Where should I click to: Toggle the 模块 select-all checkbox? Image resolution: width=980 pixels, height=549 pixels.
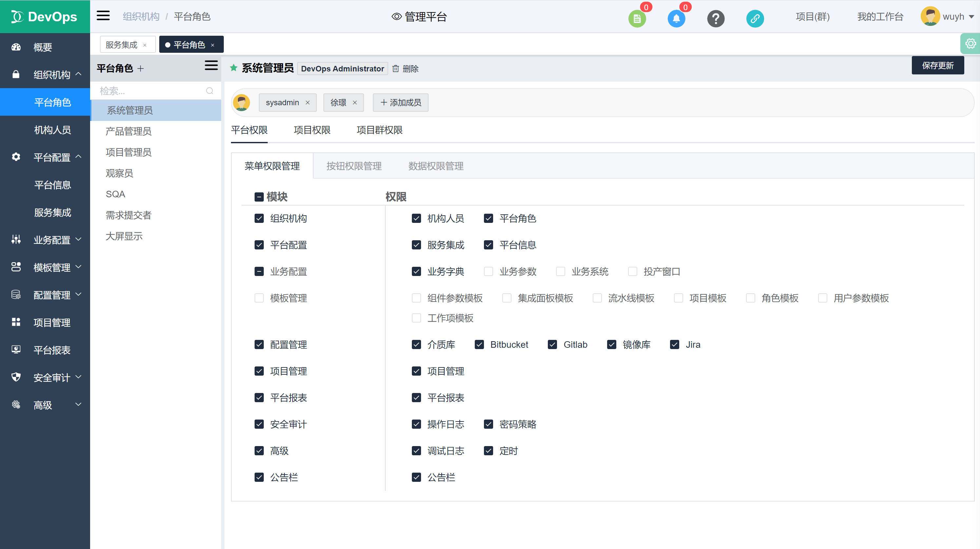pos(259,197)
